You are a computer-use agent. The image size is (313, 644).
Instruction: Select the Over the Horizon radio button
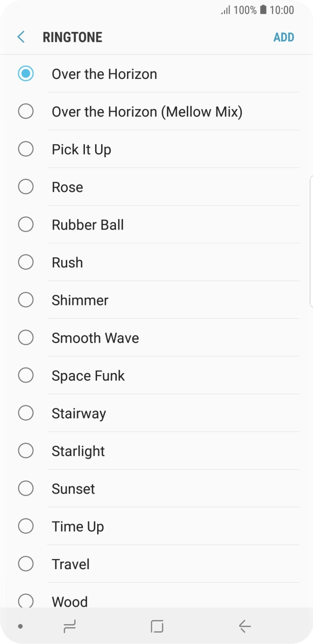click(26, 74)
